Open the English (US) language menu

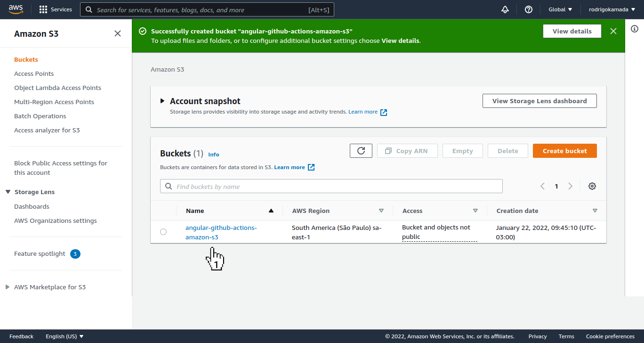(64, 336)
